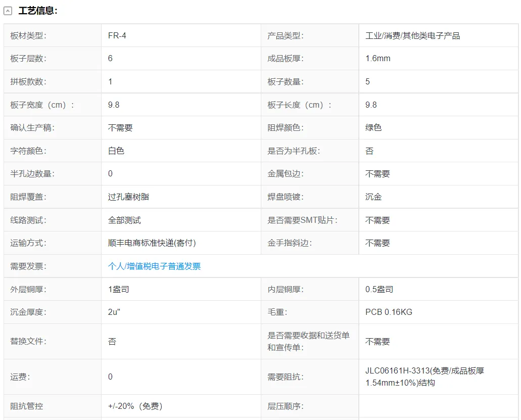Click the 0.5盎司 inner copper thickness value

(x=379, y=290)
